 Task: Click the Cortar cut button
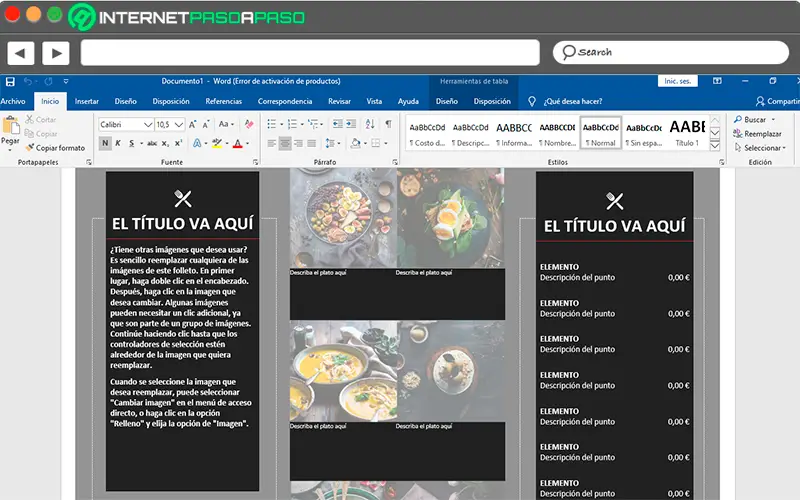click(x=41, y=119)
